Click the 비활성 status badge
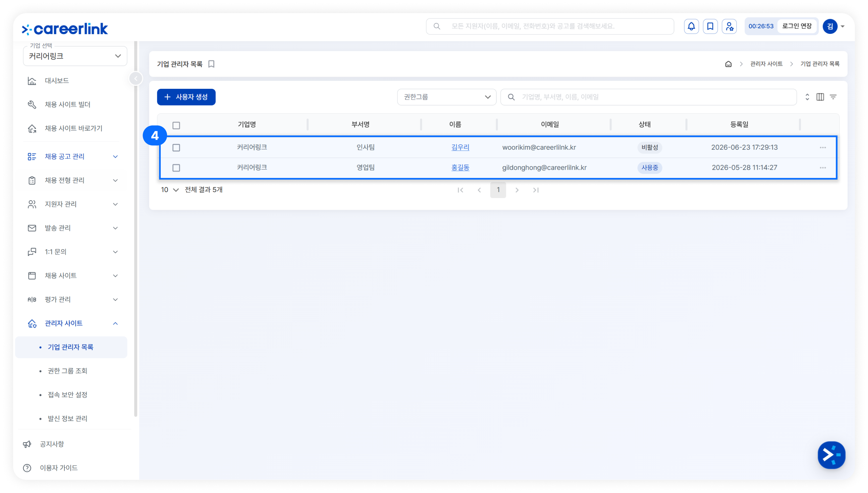The height and width of the screenshot is (493, 868). (x=649, y=147)
